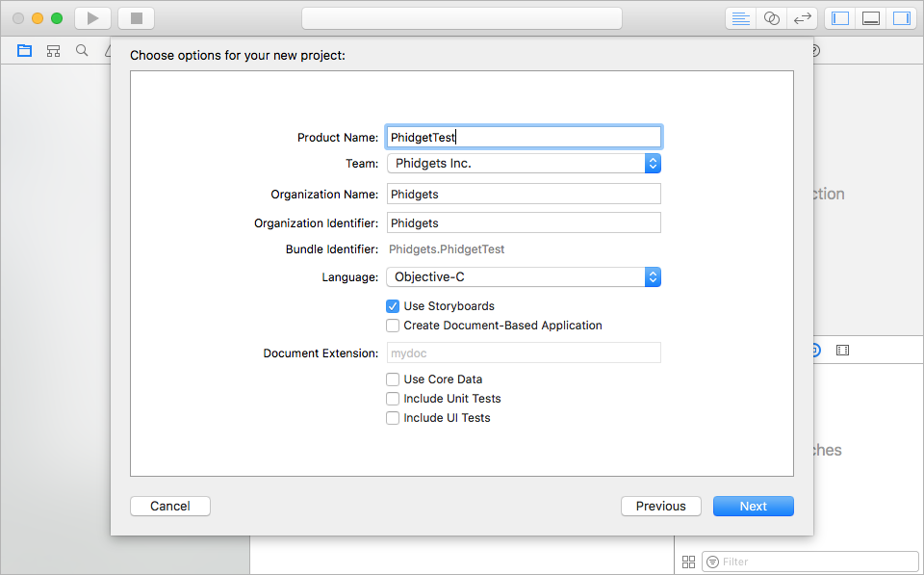Click the 'Language:' label
The width and height of the screenshot is (924, 575).
pos(350,277)
